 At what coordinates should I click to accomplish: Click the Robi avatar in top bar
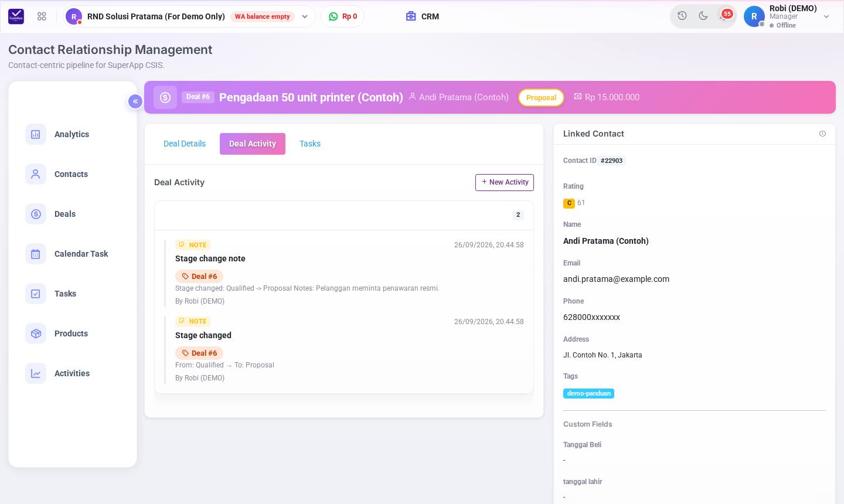pyautogui.click(x=754, y=16)
